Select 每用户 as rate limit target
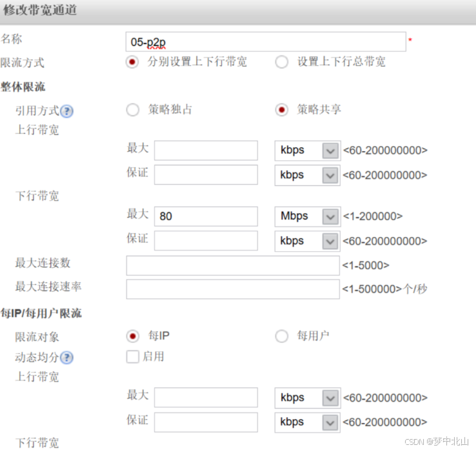Image resolution: width=476 pixels, height=450 pixels. (x=282, y=336)
